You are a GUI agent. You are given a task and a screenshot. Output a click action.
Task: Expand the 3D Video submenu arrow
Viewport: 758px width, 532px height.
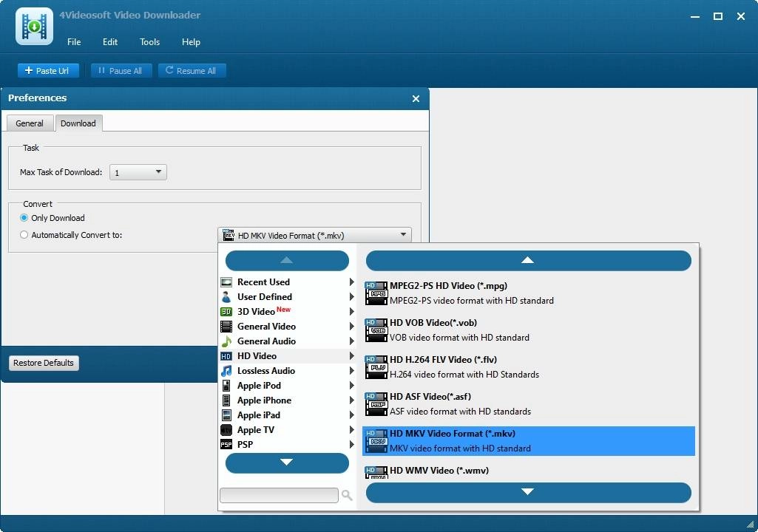point(351,312)
